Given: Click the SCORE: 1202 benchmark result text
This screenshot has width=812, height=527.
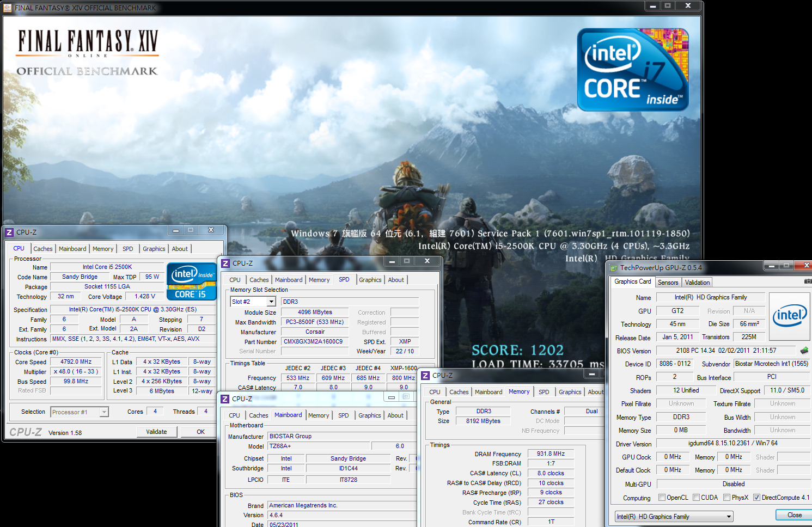Looking at the screenshot, I should [x=517, y=350].
